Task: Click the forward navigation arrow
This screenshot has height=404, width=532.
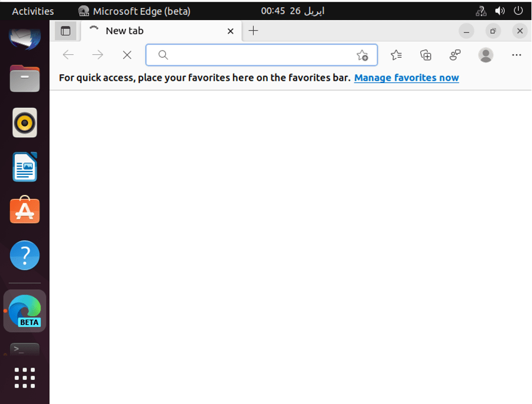Action: (x=97, y=55)
